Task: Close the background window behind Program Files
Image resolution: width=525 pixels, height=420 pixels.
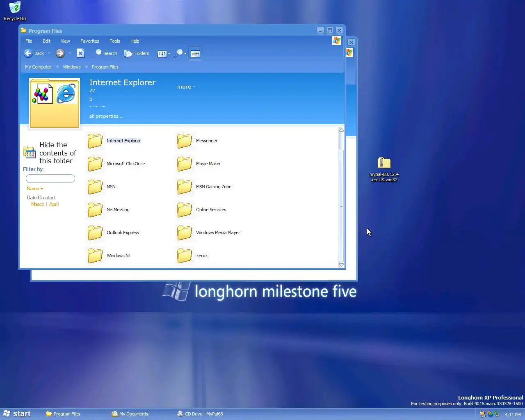Action: pyautogui.click(x=351, y=42)
